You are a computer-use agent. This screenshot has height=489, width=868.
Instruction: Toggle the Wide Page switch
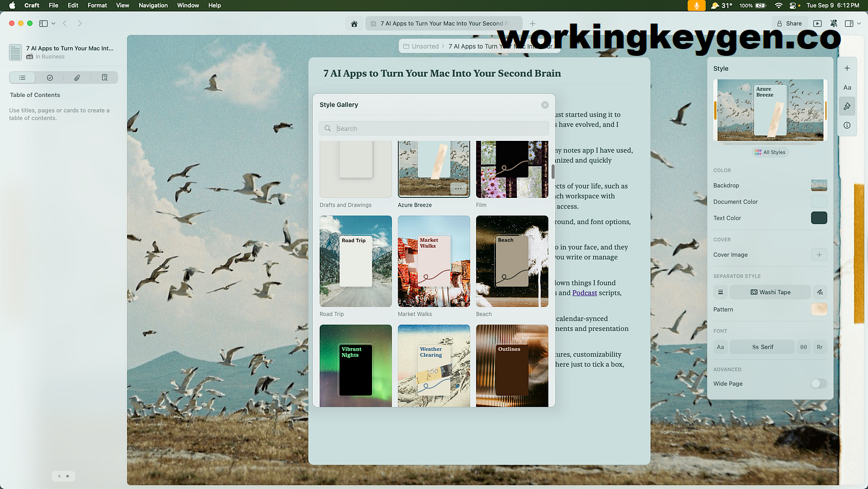(x=818, y=384)
